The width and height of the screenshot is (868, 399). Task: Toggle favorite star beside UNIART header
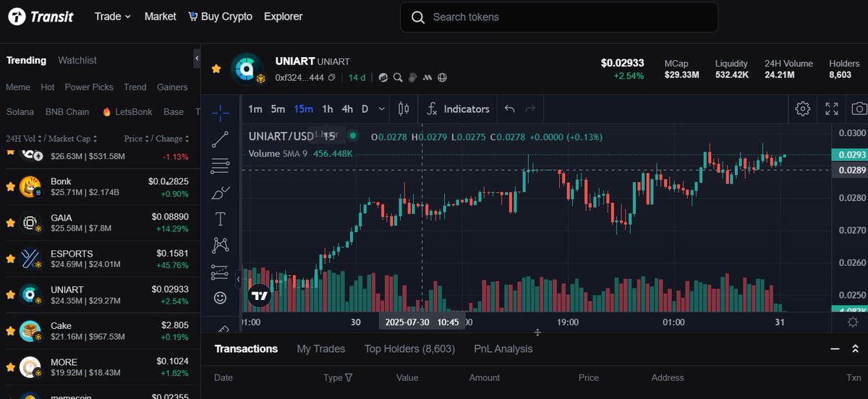[216, 69]
